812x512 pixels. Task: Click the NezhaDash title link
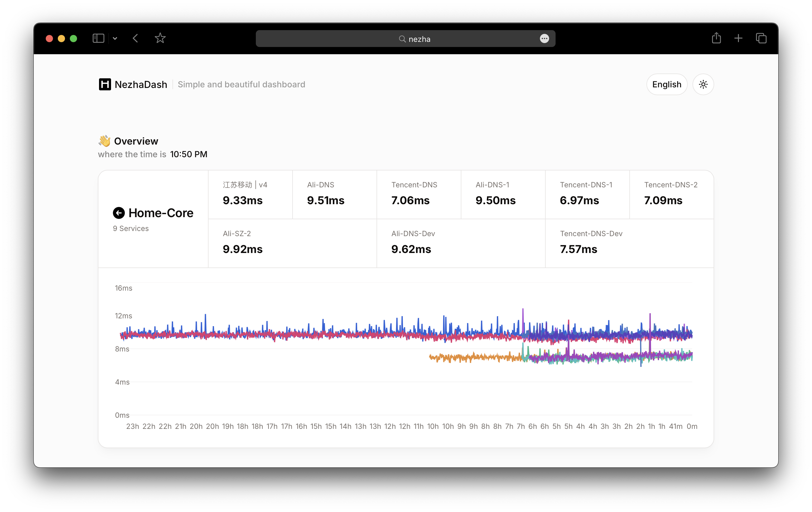(x=141, y=84)
